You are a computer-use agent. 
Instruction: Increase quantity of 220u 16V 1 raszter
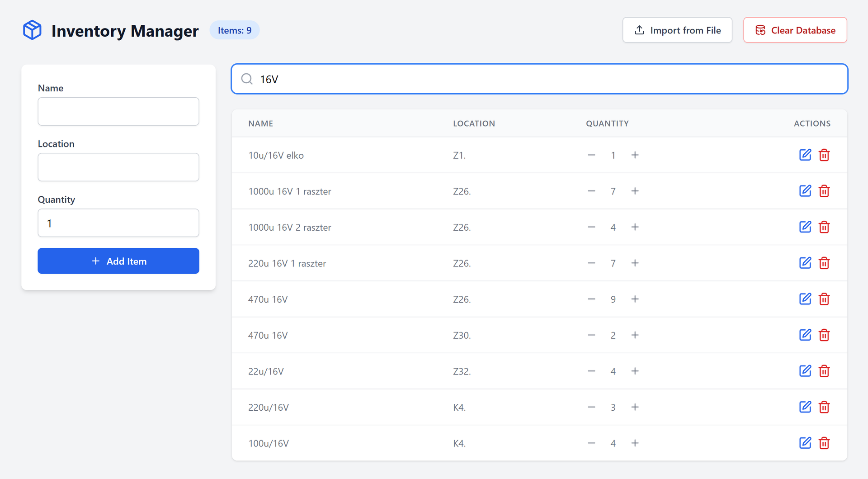coord(635,263)
